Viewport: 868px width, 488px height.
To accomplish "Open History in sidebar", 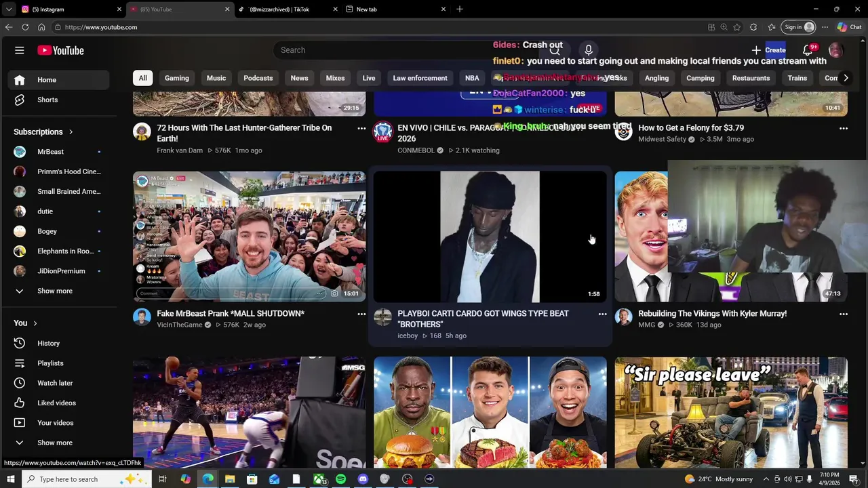I will coord(58,343).
